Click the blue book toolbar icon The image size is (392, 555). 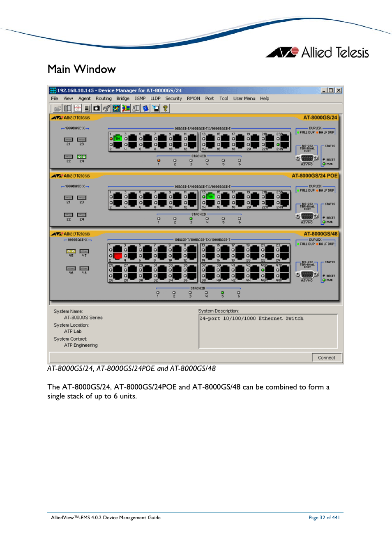point(145,108)
